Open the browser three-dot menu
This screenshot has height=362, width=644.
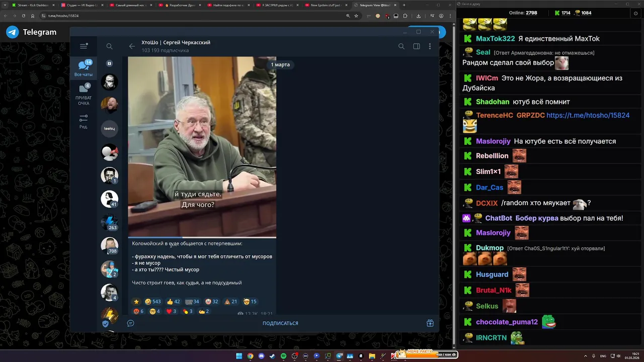[x=450, y=16]
